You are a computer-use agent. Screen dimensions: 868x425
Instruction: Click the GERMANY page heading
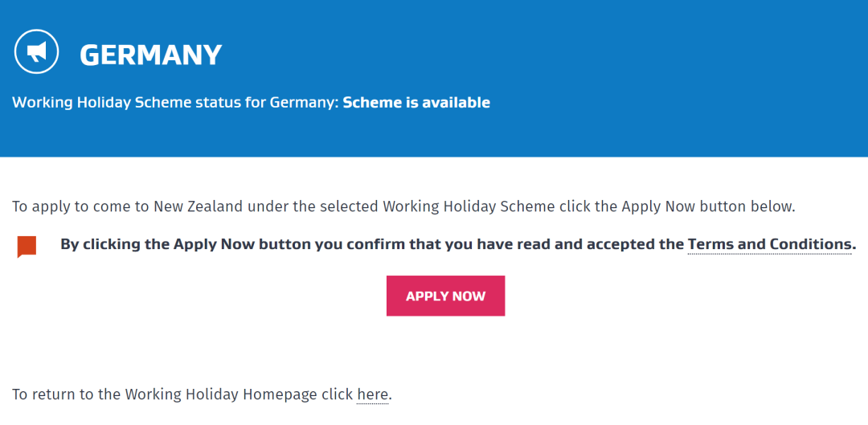click(150, 55)
